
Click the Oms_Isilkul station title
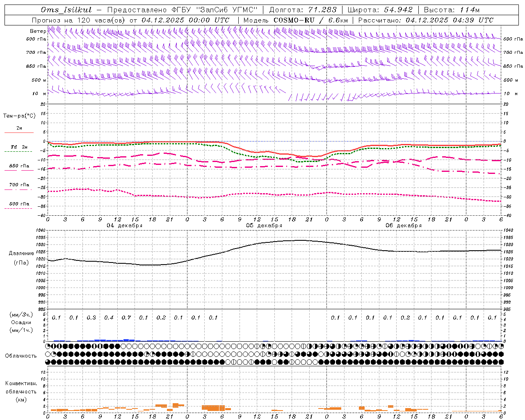tap(66, 10)
